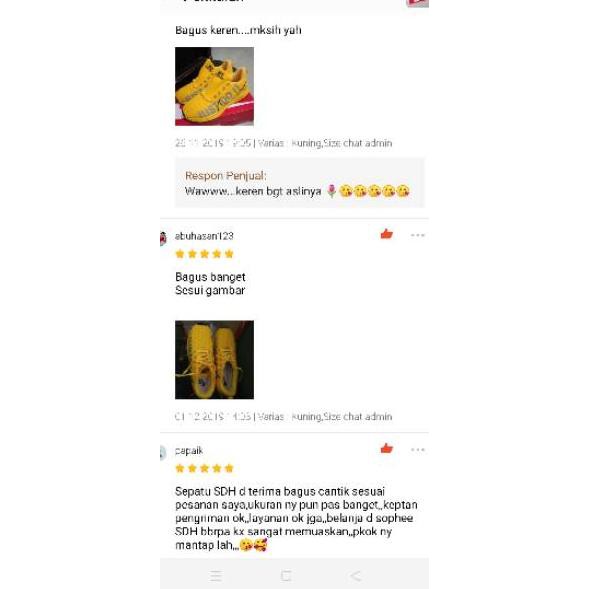589x589 pixels.
Task: View top-down yellow shoes review photo
Action: point(214,360)
